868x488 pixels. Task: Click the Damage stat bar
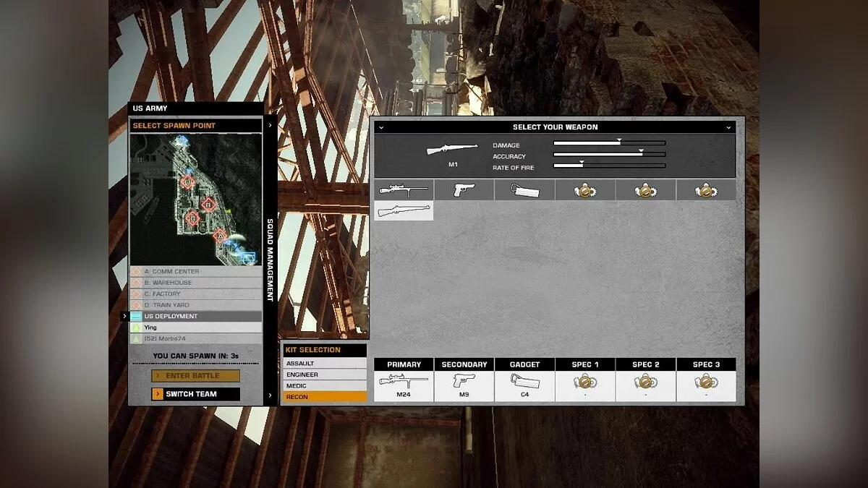click(609, 144)
